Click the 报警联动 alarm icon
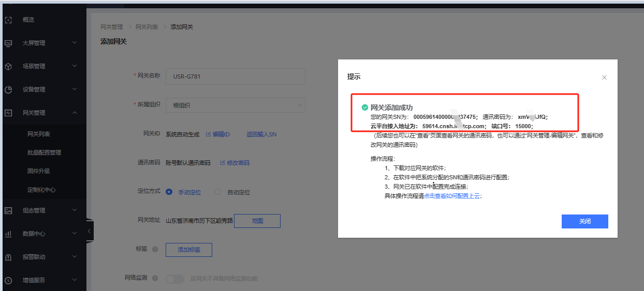 pos(8,257)
